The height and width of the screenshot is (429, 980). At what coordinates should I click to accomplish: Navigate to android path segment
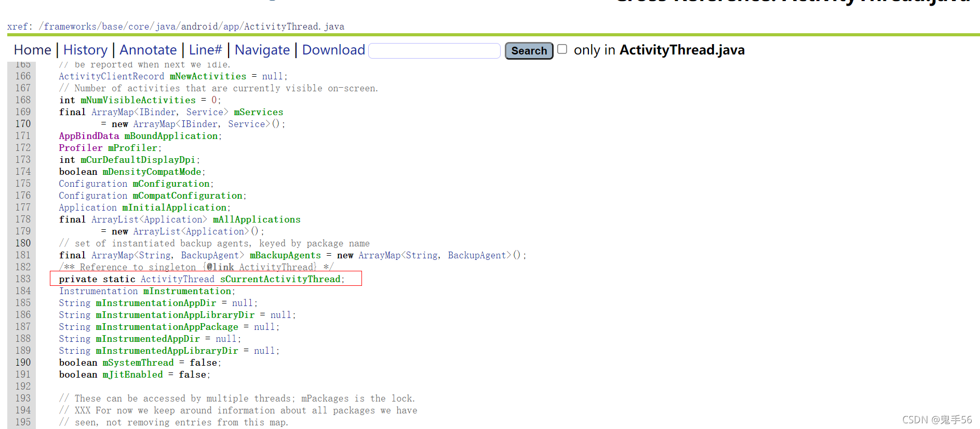[199, 26]
